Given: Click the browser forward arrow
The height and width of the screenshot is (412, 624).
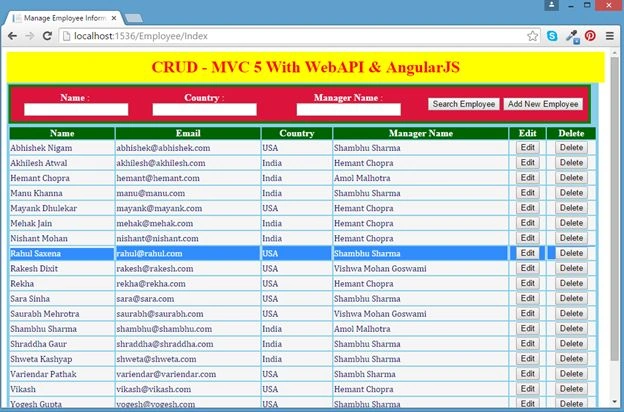Looking at the screenshot, I should pos(30,36).
